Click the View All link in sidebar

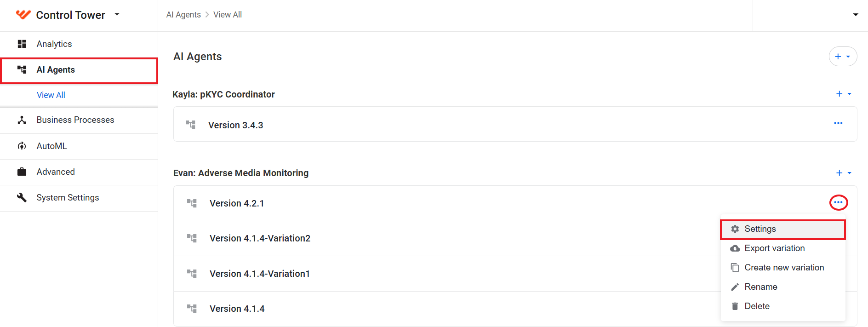[51, 95]
